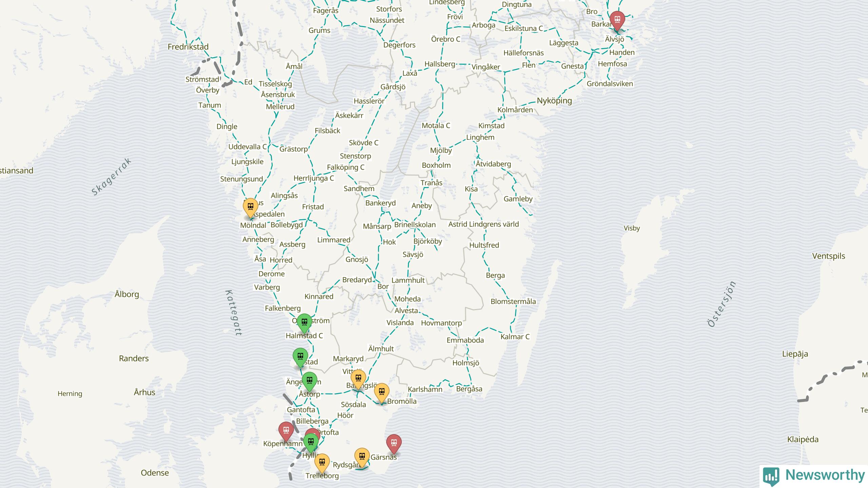868x488 pixels.
Task: Click the Älmhult station label
Action: (x=381, y=349)
